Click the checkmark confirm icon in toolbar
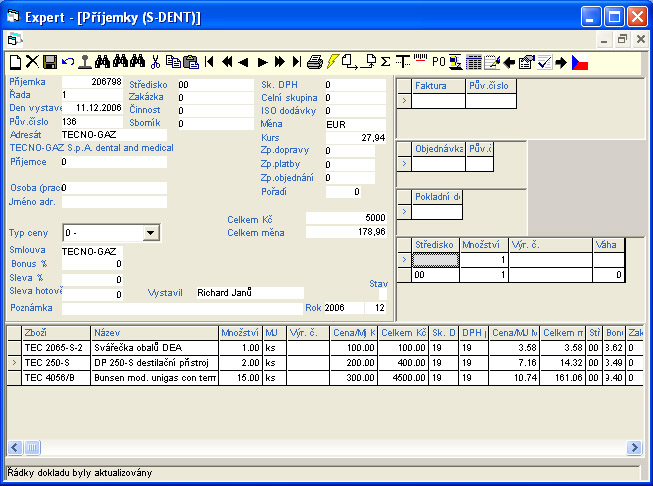 click(x=545, y=62)
